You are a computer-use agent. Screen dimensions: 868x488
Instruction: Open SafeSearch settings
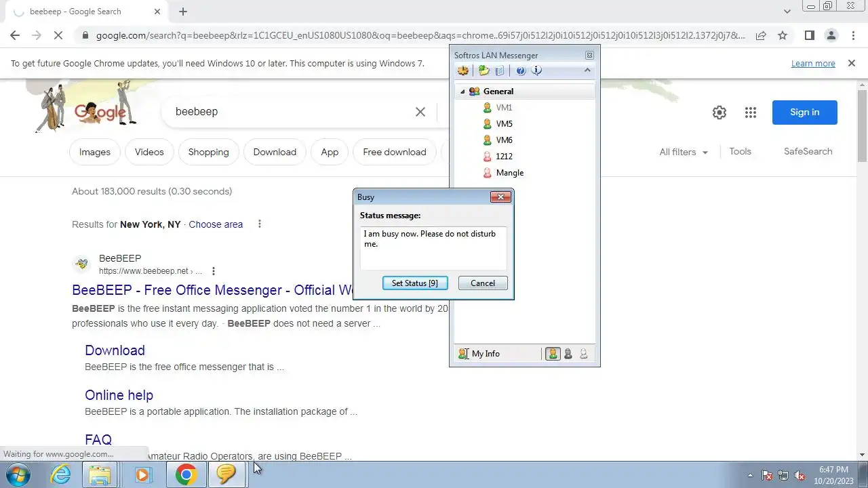pyautogui.click(x=808, y=151)
